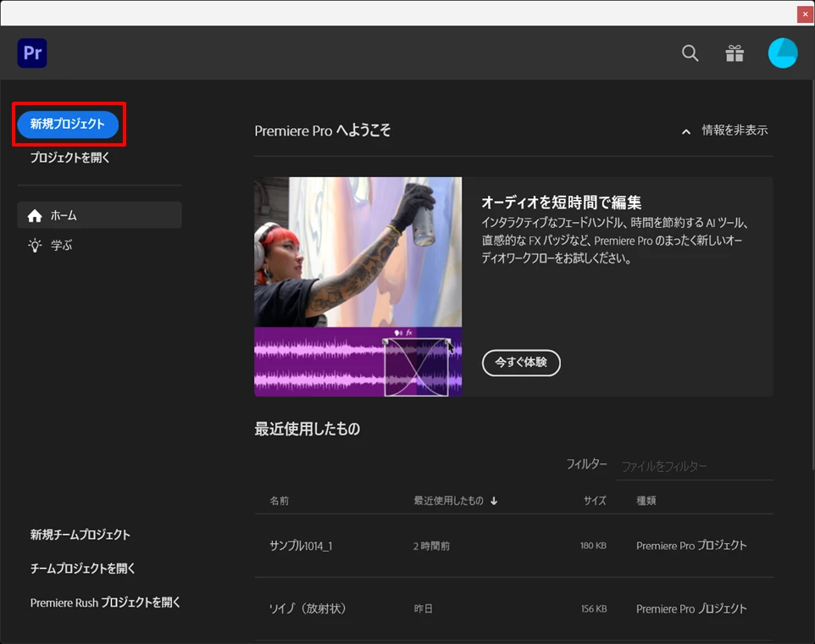Click 新規チームプロジェクト
This screenshot has width=815, height=644.
[x=80, y=535]
